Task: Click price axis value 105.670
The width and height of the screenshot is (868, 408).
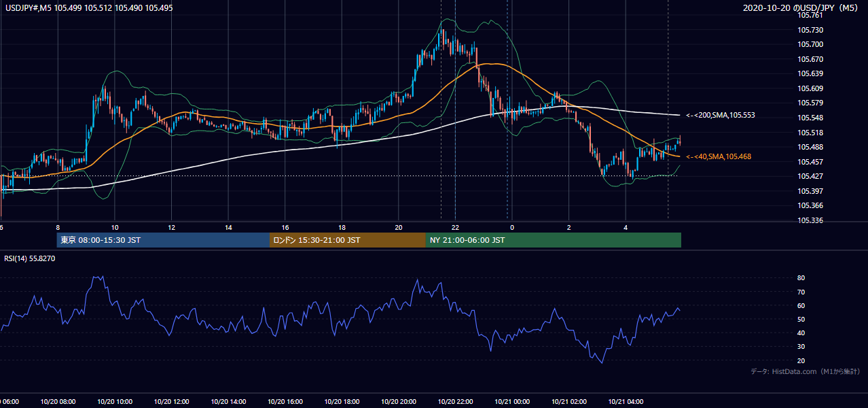Action: pyautogui.click(x=810, y=59)
